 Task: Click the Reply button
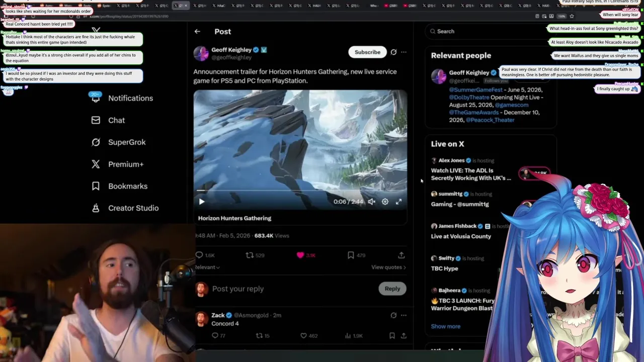392,289
